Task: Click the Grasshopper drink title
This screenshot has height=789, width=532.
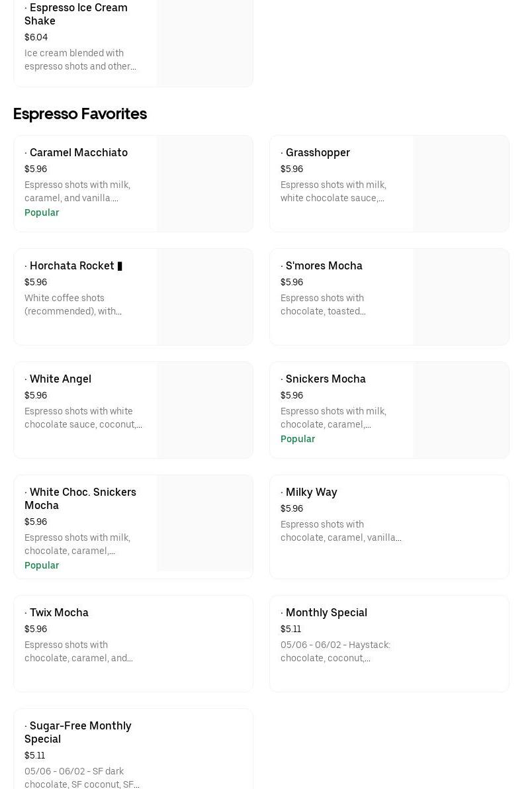Action: (317, 152)
